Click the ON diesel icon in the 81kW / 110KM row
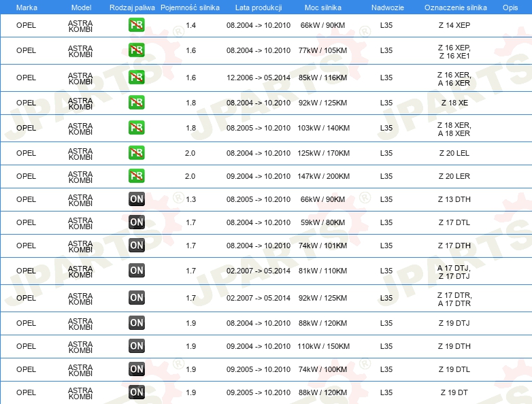532x404 pixels. tap(136, 271)
